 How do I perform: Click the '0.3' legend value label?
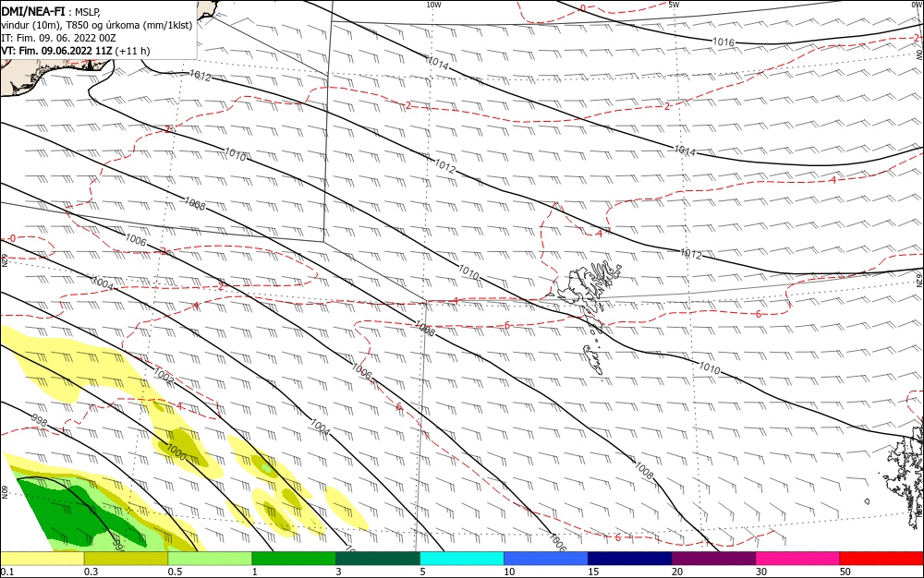tap(91, 572)
